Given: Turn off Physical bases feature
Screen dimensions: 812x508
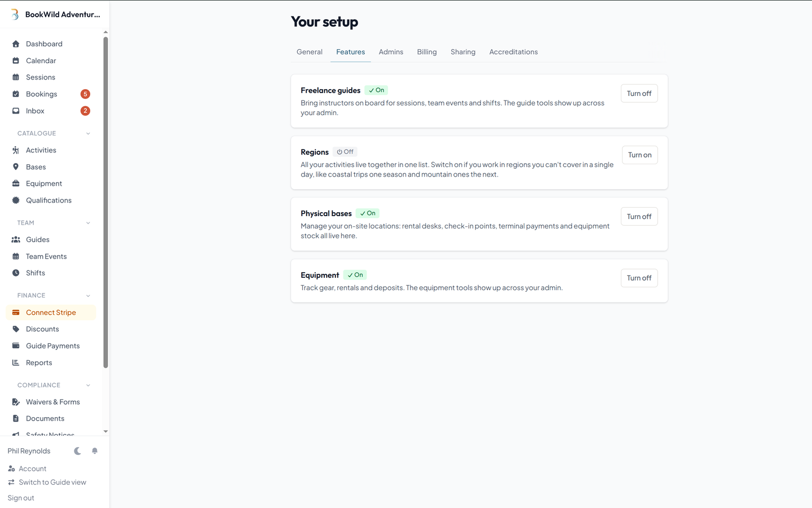Looking at the screenshot, I should coord(639,217).
